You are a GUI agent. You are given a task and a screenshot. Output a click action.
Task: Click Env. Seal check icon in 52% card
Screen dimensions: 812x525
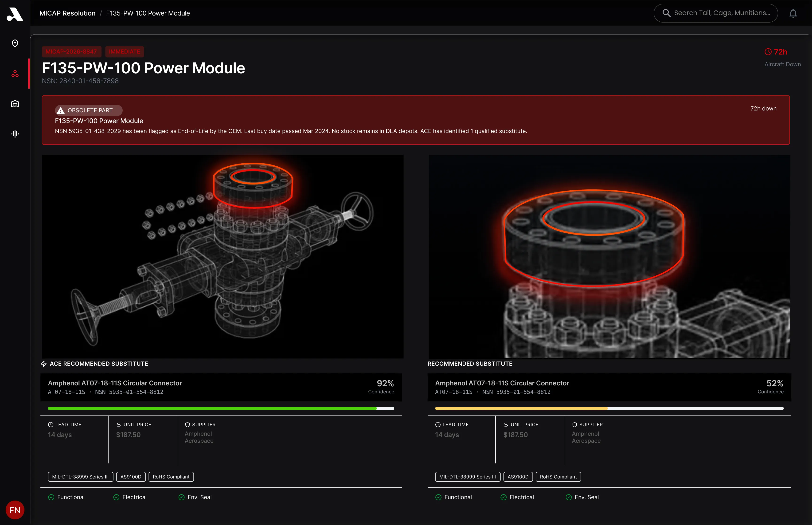tap(569, 497)
